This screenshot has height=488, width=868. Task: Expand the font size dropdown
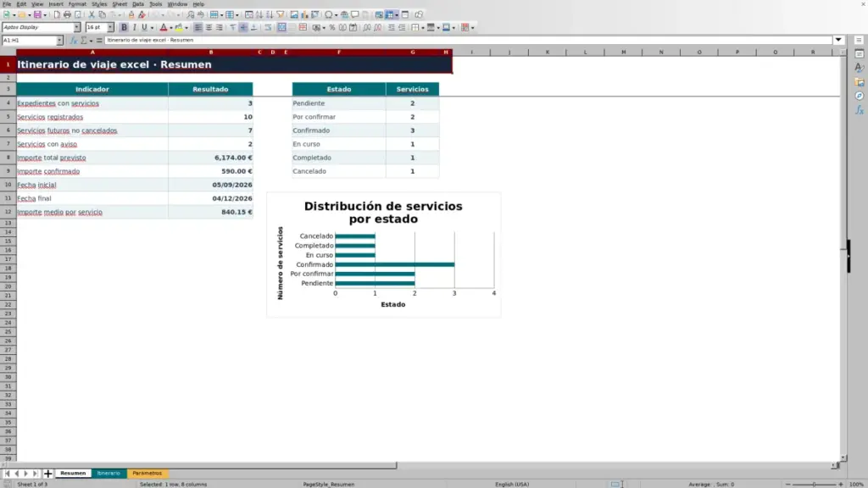(110, 27)
